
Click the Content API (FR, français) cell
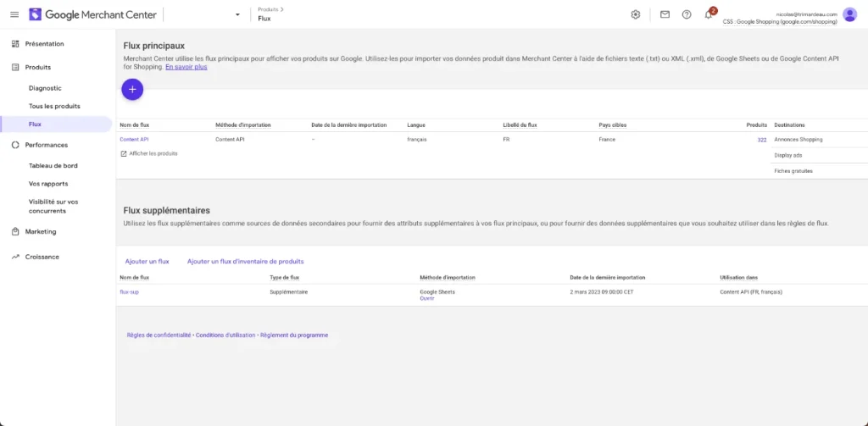(x=751, y=291)
